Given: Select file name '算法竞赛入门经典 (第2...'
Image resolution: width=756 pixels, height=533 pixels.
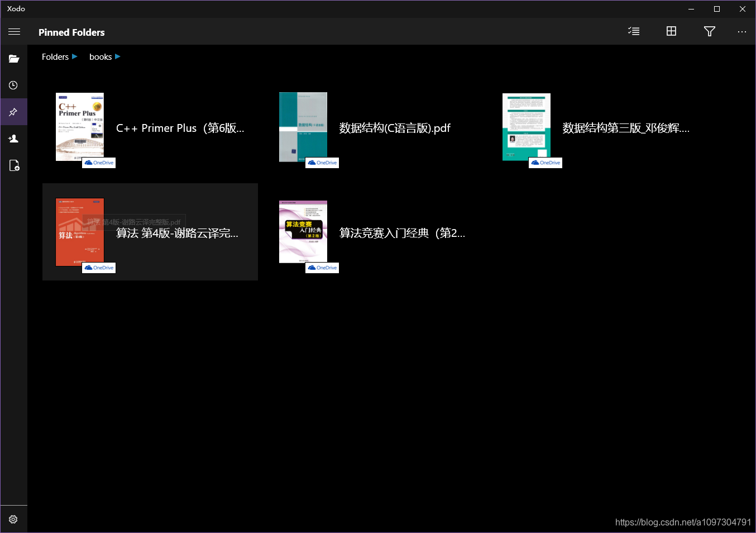Looking at the screenshot, I should pos(402,233).
